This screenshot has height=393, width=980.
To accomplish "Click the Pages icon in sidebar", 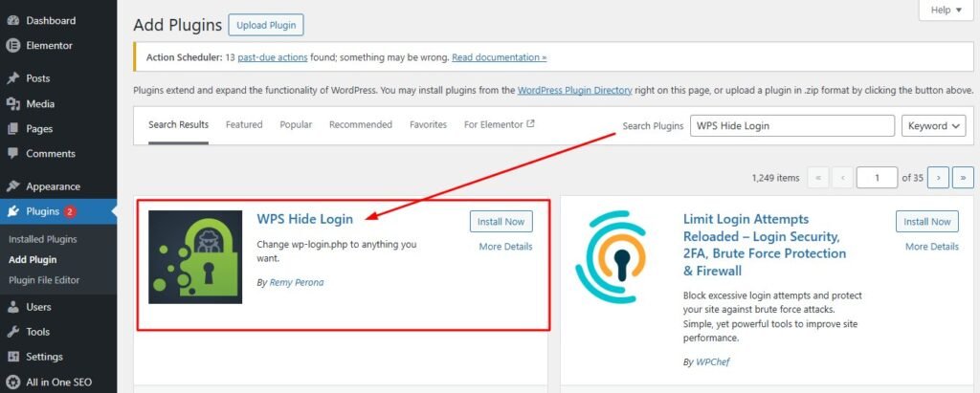I will tap(12, 129).
